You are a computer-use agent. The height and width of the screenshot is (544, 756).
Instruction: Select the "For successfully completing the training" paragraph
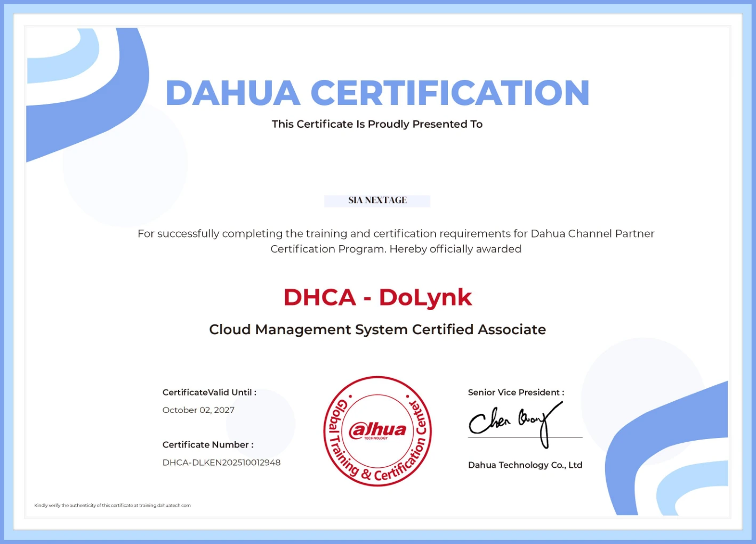[396, 241]
